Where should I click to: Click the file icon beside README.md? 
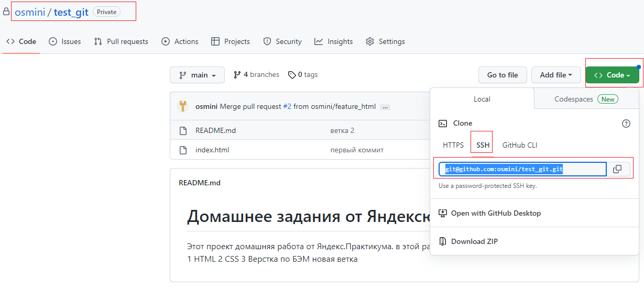183,130
